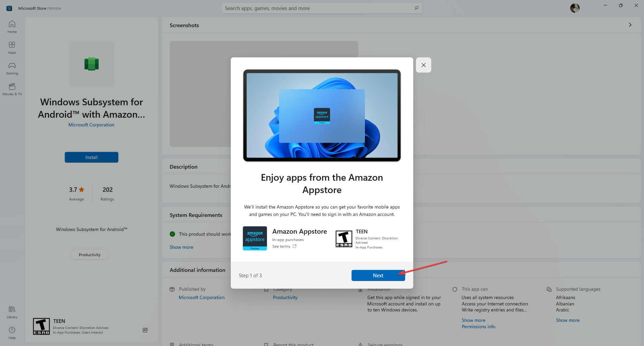Screen dimensions: 644x346
Task: Restore down the Microsoft Store window
Action: (x=621, y=5)
